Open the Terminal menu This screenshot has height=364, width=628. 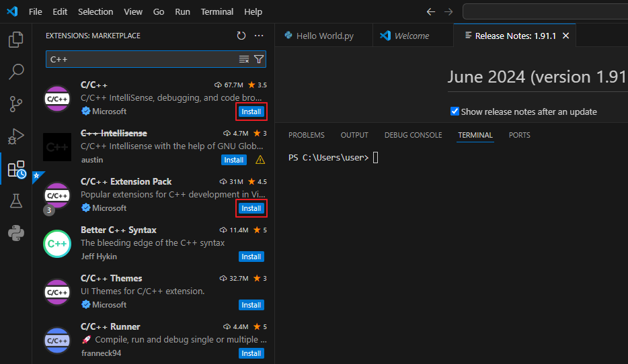coord(217,11)
